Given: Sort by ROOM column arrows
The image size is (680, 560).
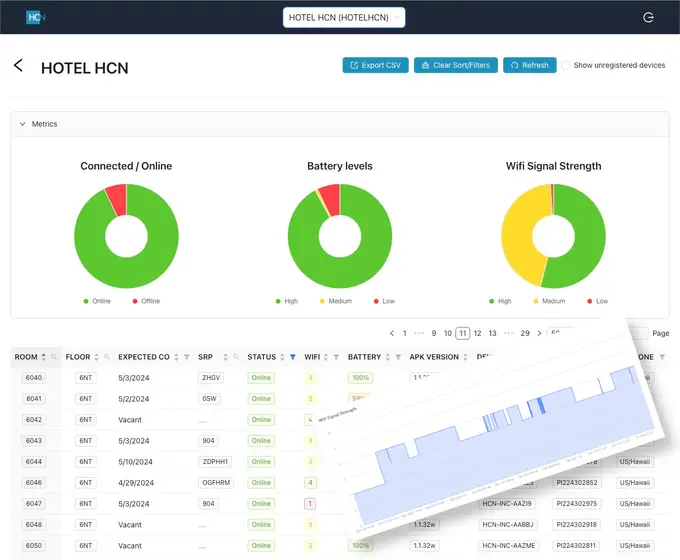Looking at the screenshot, I should 43,357.
